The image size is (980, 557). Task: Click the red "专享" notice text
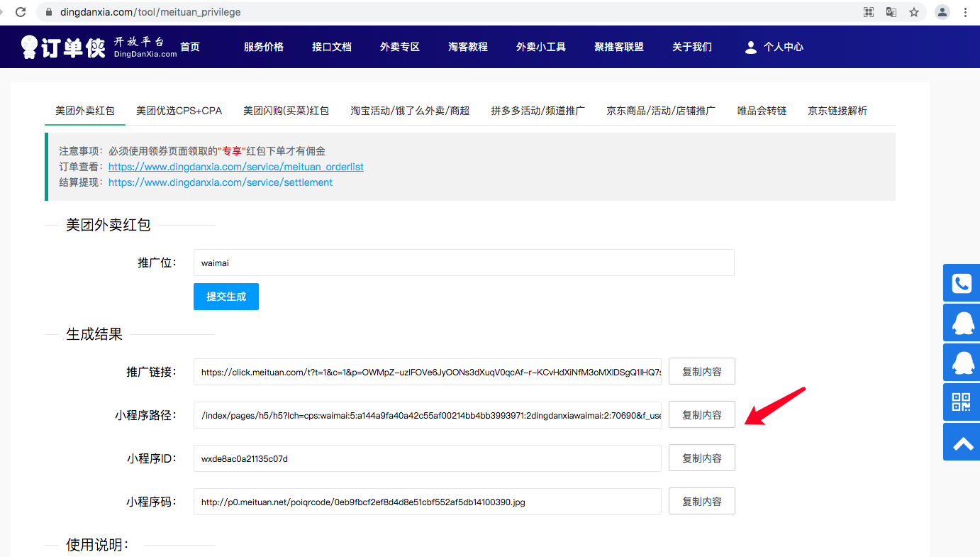click(x=231, y=151)
